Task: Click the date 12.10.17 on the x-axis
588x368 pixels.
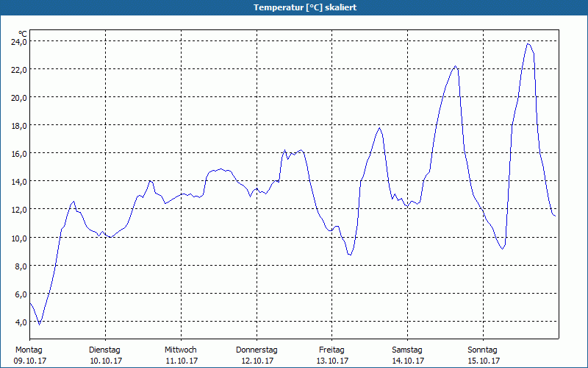Action: [x=257, y=361]
